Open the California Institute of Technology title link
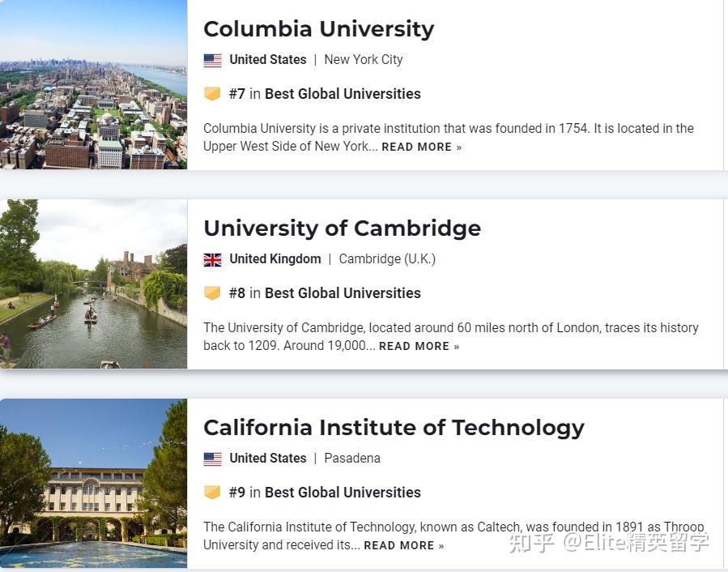The height and width of the screenshot is (572, 728). point(394,427)
